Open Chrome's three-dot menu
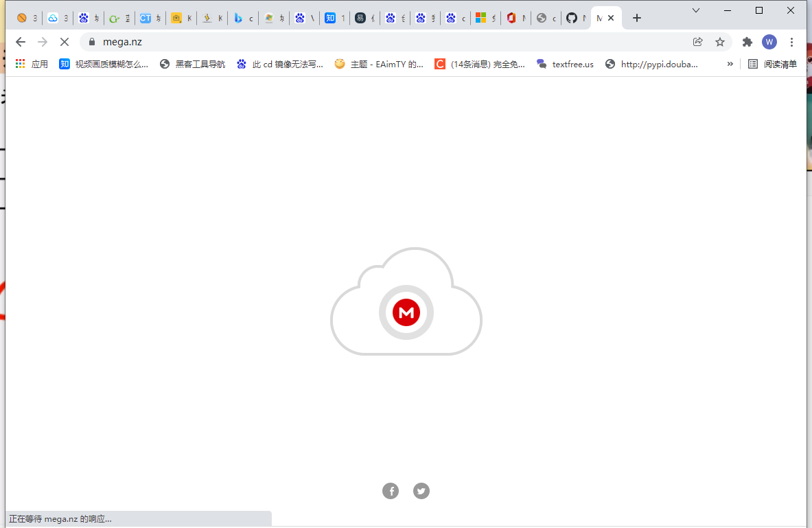 point(792,42)
